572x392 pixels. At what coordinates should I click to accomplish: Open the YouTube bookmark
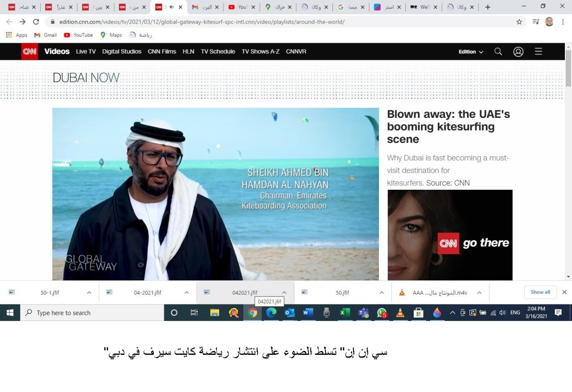(78, 35)
